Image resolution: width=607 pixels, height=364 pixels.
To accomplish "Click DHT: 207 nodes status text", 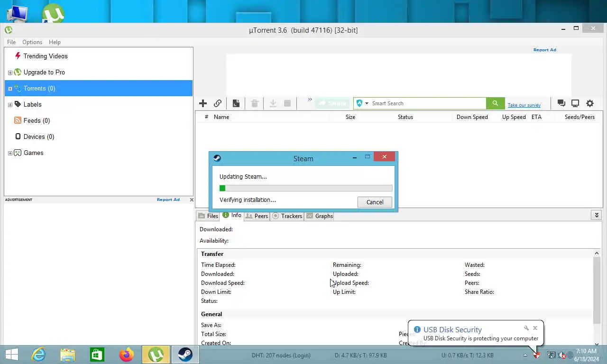I will [x=281, y=355].
